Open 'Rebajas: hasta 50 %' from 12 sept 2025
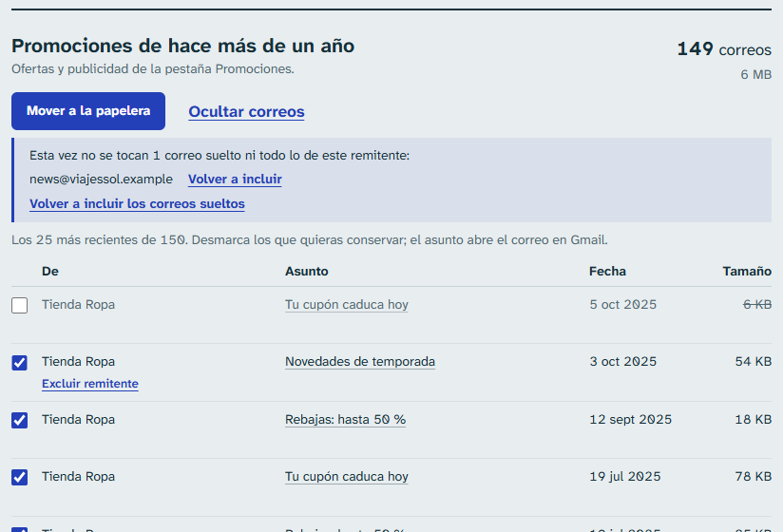783x532 pixels. (x=345, y=419)
